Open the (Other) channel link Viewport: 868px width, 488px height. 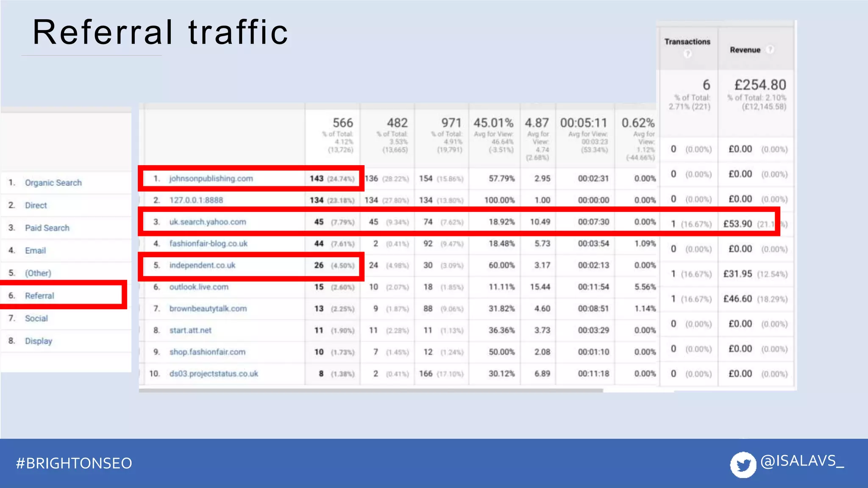click(x=38, y=273)
